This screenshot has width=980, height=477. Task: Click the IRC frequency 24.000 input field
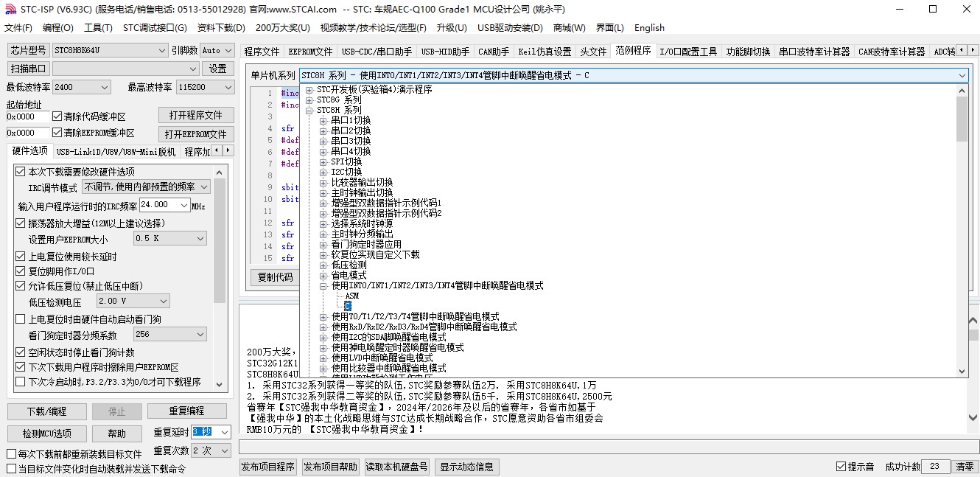158,205
